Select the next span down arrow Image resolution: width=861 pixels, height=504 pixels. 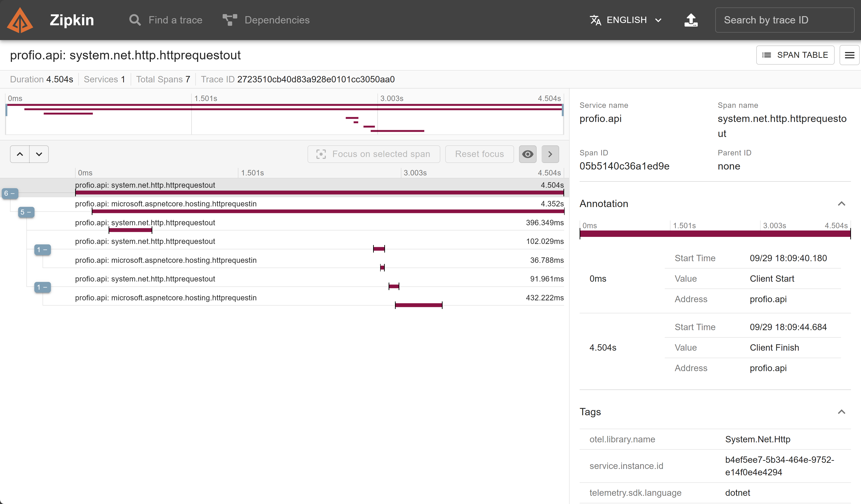pos(39,154)
